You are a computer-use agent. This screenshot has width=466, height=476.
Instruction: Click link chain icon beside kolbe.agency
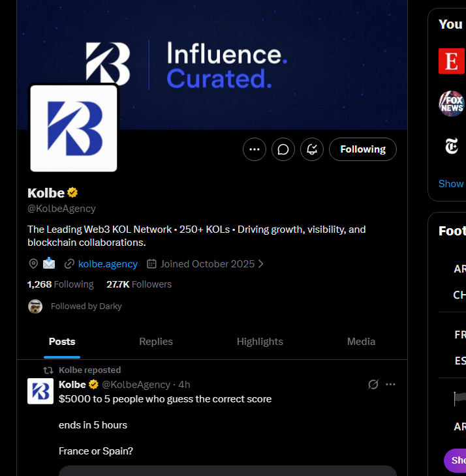pos(69,264)
